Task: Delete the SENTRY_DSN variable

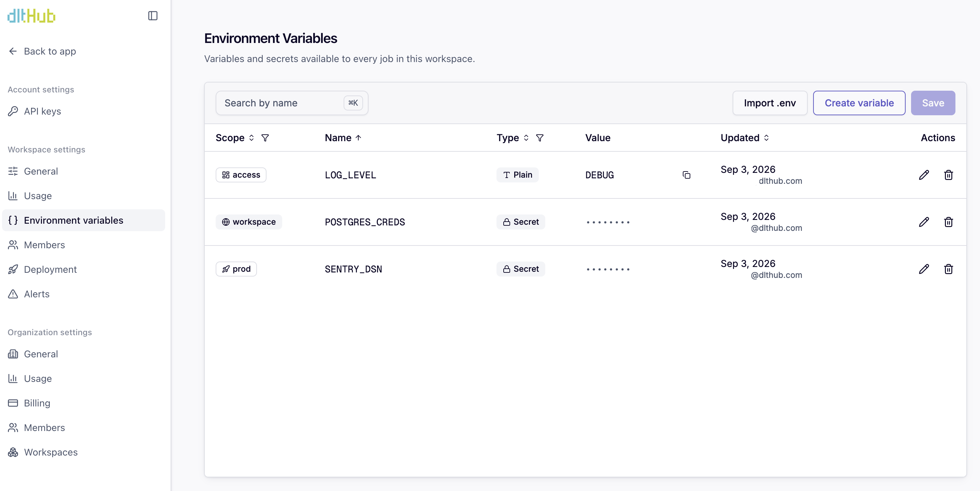Action: click(948, 269)
